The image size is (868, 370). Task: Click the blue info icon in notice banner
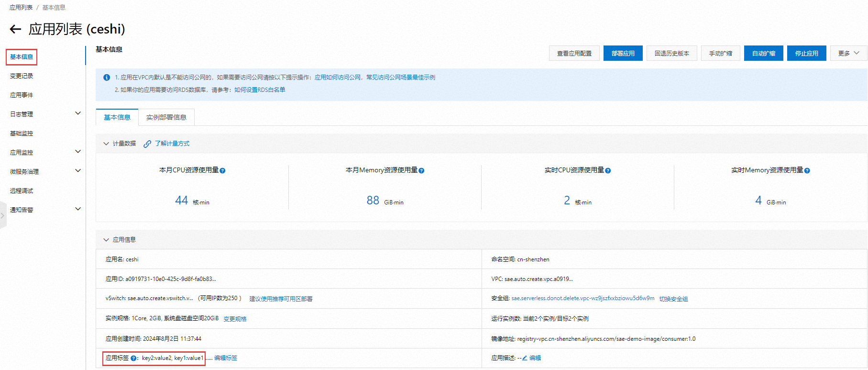(x=107, y=77)
